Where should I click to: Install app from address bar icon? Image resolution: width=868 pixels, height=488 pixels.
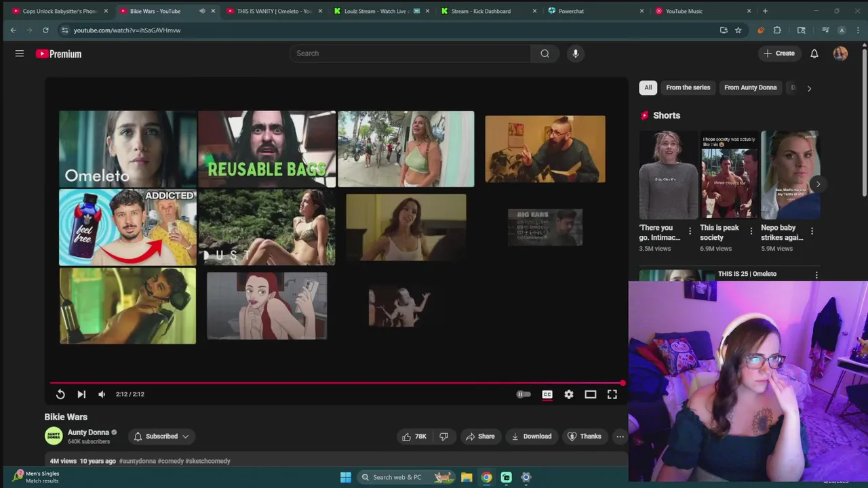click(724, 30)
